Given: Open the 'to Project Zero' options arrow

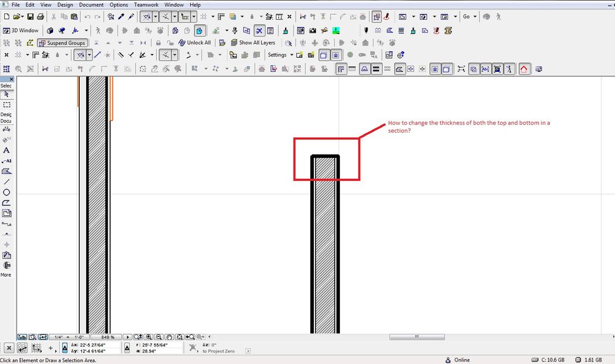Looking at the screenshot, I should click(x=248, y=350).
